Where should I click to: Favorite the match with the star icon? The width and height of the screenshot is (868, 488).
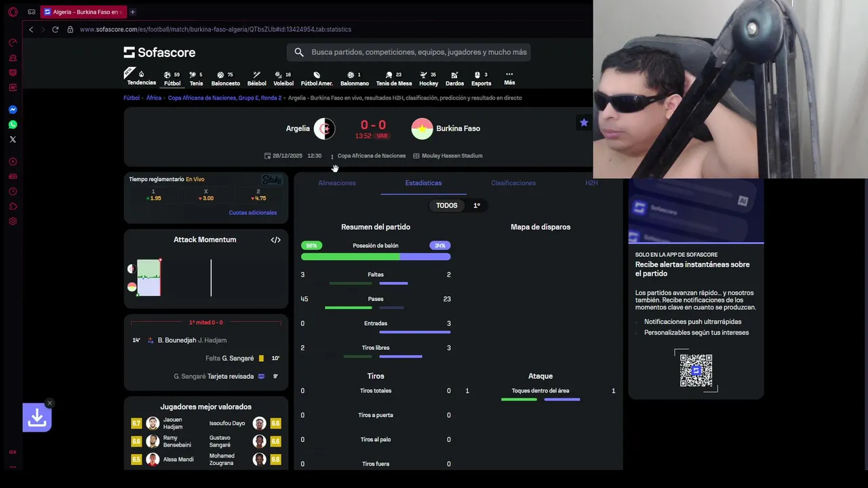pyautogui.click(x=584, y=123)
